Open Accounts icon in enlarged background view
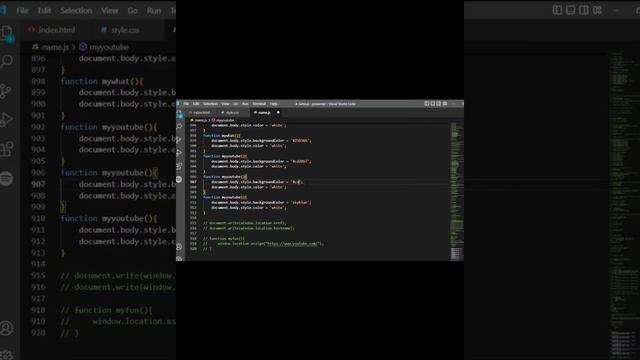 click(7, 329)
